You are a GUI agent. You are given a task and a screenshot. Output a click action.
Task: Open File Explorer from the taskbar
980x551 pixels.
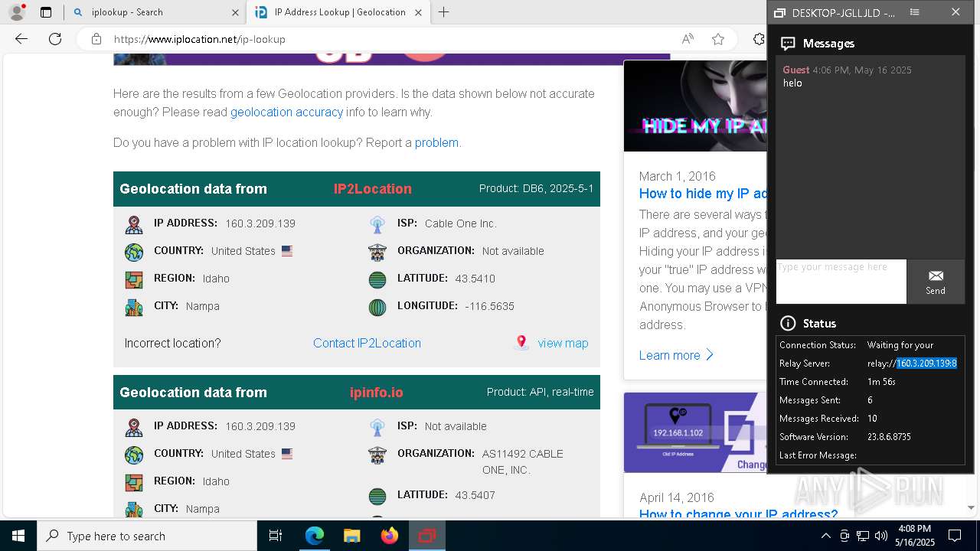(351, 536)
